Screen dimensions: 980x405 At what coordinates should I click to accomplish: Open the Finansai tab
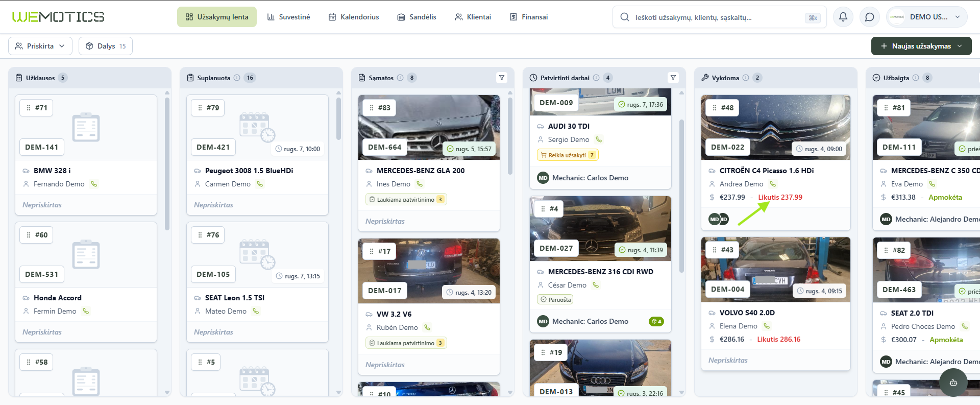tap(529, 17)
